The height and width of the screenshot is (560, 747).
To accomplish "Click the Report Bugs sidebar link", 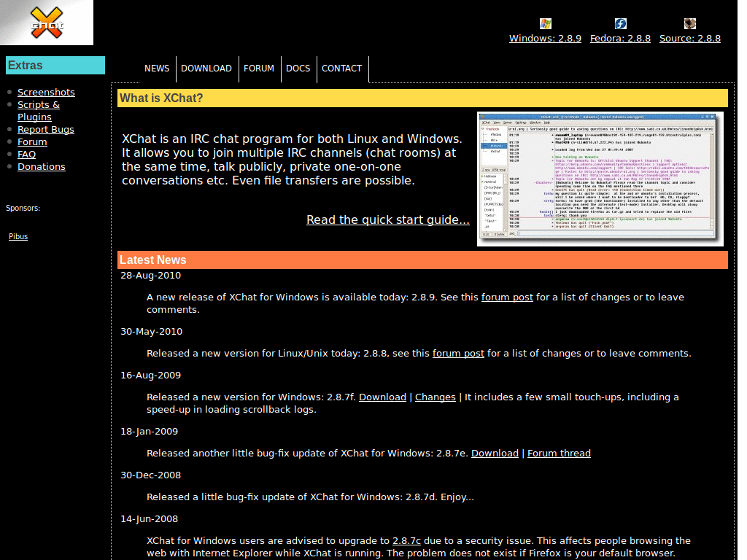I will point(46,129).
